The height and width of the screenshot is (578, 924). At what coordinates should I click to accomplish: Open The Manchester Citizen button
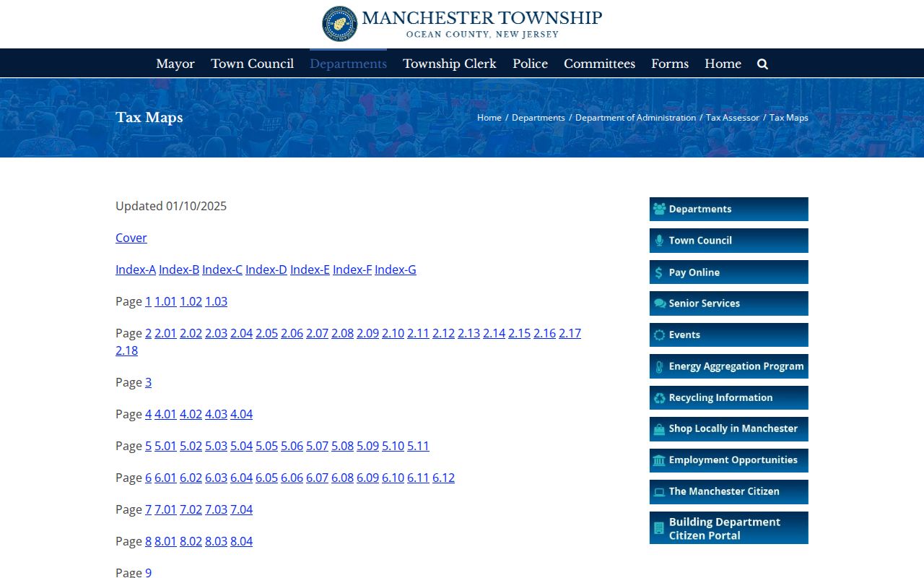coord(729,492)
